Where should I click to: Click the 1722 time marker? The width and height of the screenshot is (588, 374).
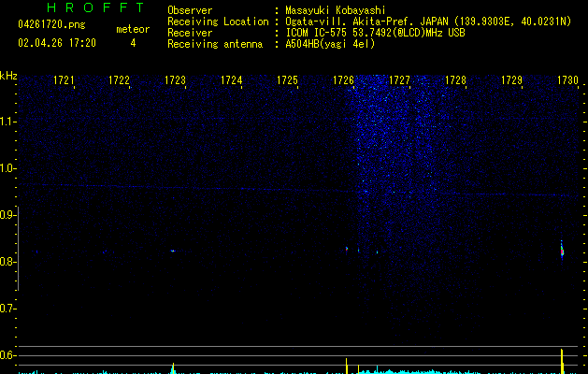coord(120,80)
